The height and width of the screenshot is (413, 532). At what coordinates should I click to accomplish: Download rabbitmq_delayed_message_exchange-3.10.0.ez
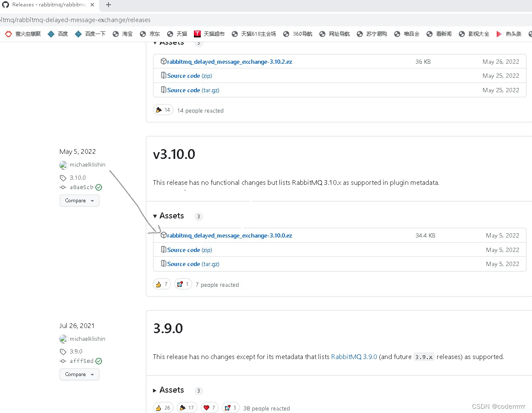click(x=230, y=235)
